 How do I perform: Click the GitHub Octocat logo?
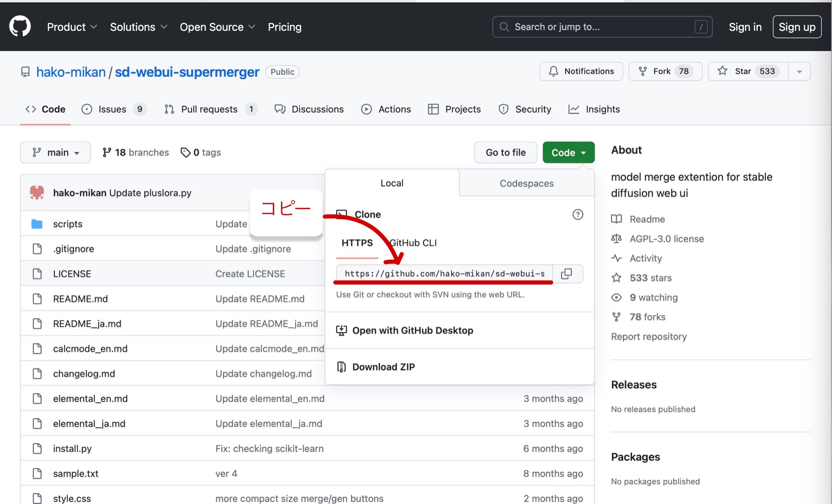pyautogui.click(x=20, y=26)
